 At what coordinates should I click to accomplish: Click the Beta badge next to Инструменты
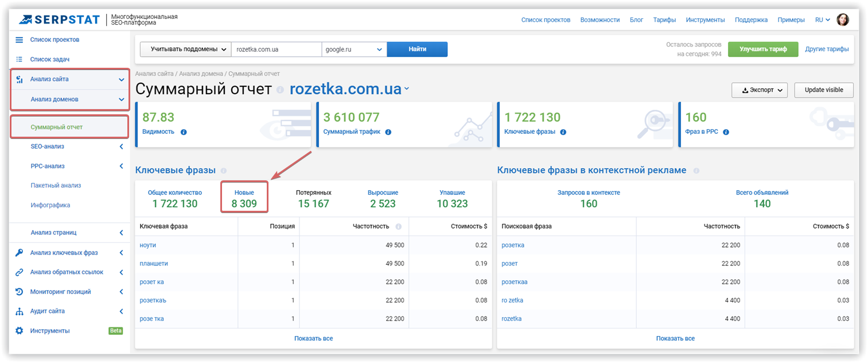[x=116, y=331]
